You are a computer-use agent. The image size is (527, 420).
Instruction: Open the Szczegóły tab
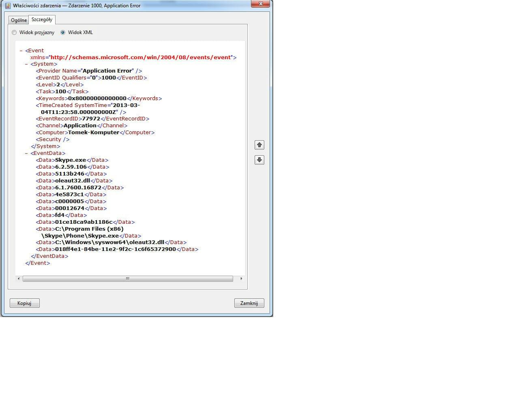click(x=42, y=19)
